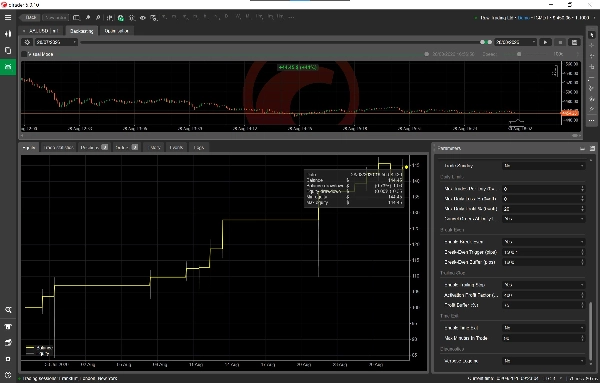The height and width of the screenshot is (383, 600).
Task: Open the topmost Parameters dropdown showing No
Action: coord(543,166)
